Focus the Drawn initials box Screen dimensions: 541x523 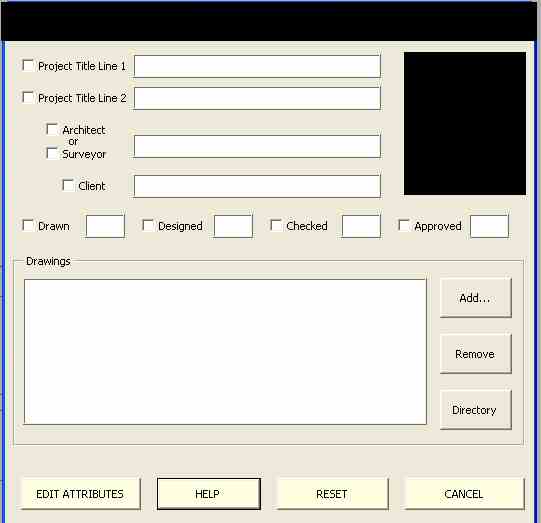click(x=105, y=226)
